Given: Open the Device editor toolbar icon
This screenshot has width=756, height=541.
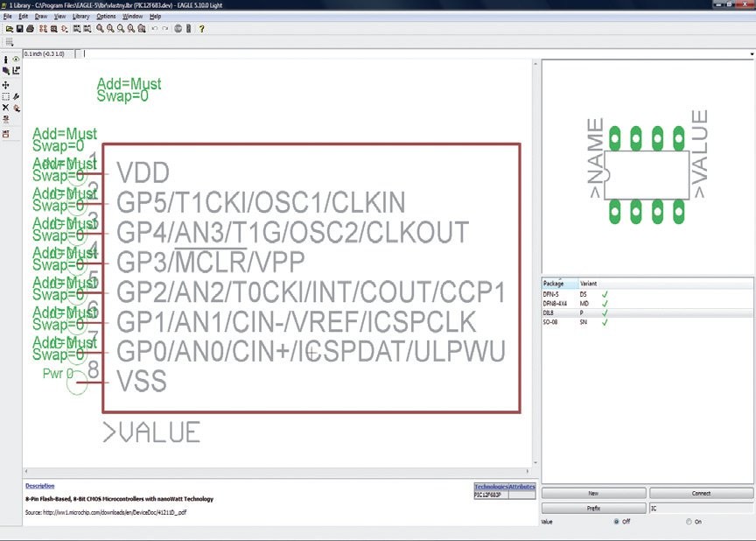Looking at the screenshot, I should (44, 29).
